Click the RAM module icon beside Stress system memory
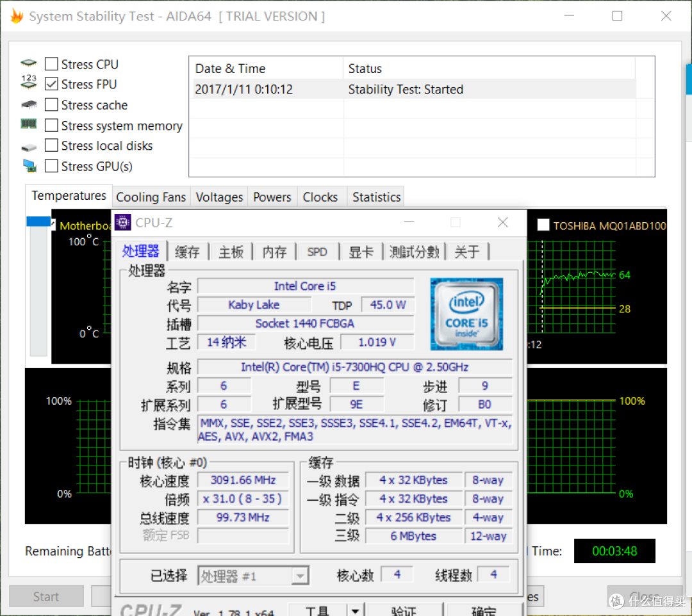The image size is (692, 616). (29, 124)
